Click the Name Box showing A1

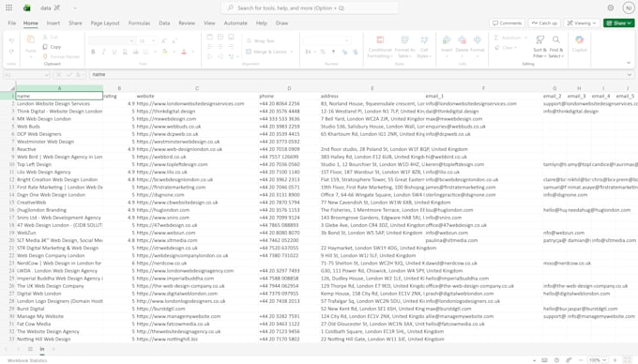(26, 75)
